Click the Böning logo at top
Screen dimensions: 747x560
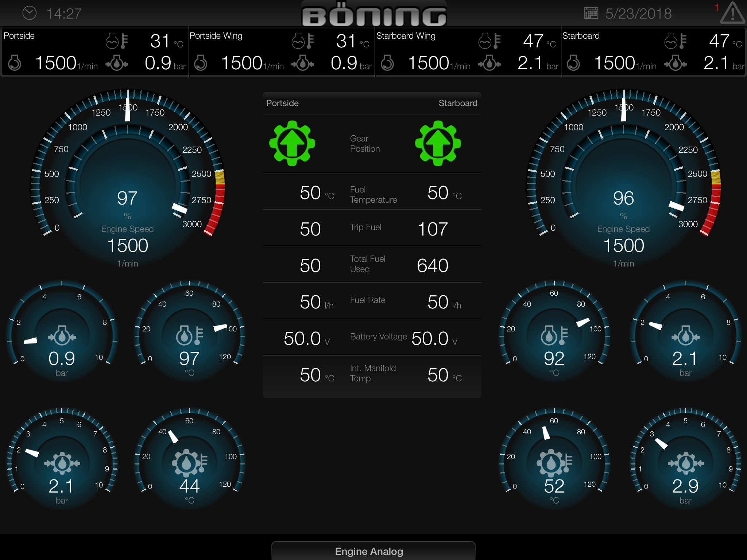coord(374,15)
